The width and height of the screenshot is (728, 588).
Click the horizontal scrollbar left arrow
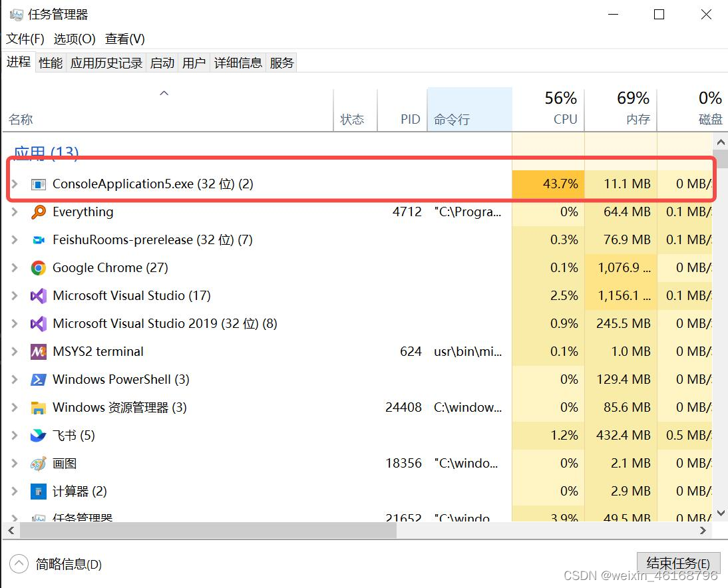point(11,530)
